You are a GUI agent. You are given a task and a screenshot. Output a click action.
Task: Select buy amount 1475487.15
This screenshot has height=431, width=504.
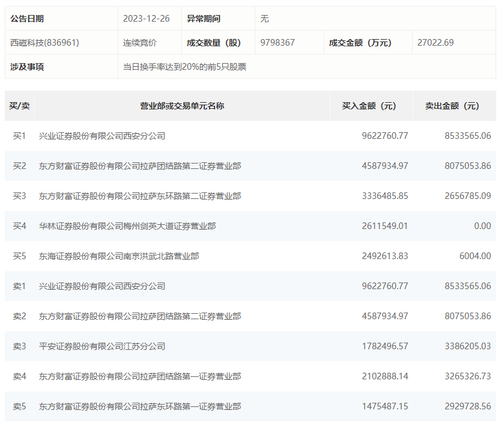tap(385, 406)
